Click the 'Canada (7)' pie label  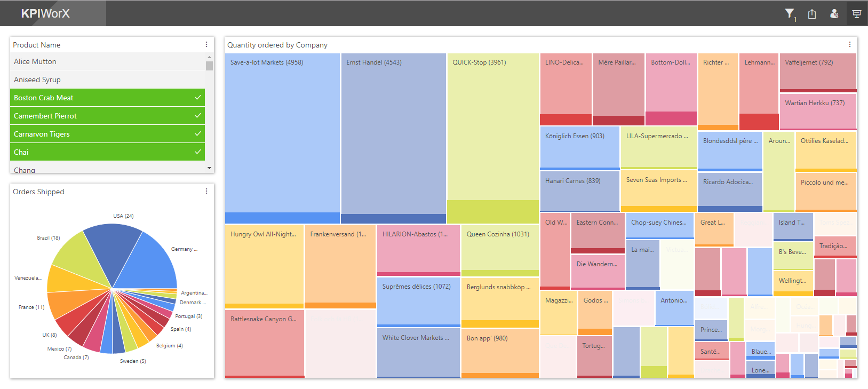coord(76,358)
